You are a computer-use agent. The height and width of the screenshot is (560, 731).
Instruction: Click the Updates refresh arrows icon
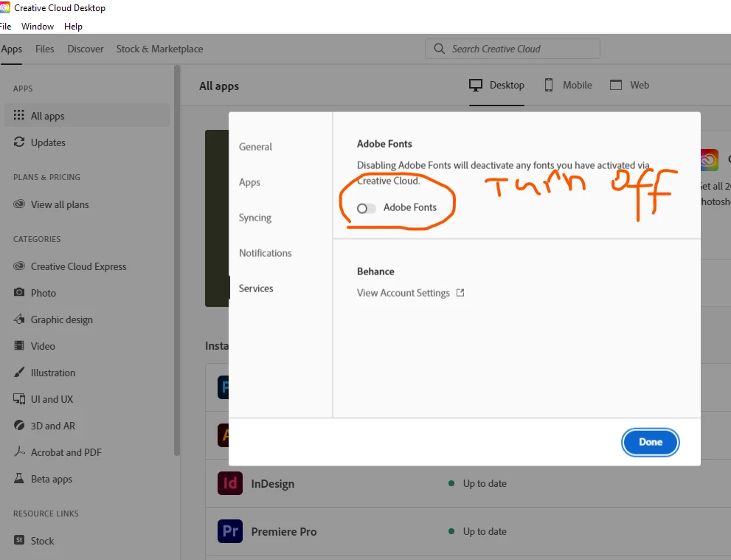pyautogui.click(x=18, y=142)
